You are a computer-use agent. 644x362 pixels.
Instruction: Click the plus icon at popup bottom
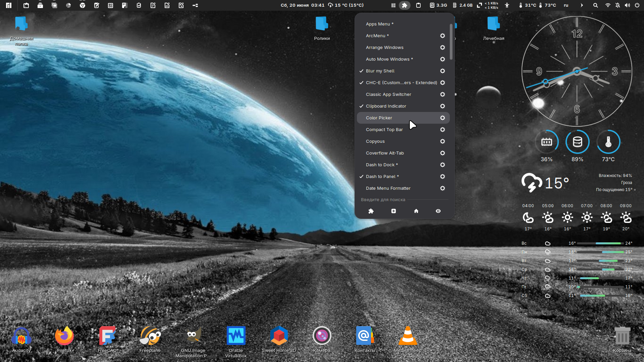(393, 211)
